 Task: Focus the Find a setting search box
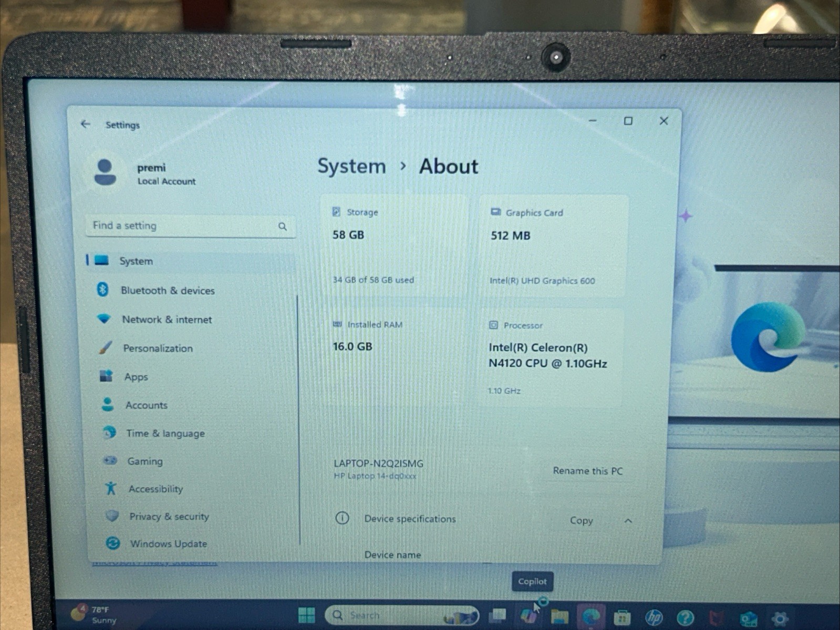click(190, 226)
